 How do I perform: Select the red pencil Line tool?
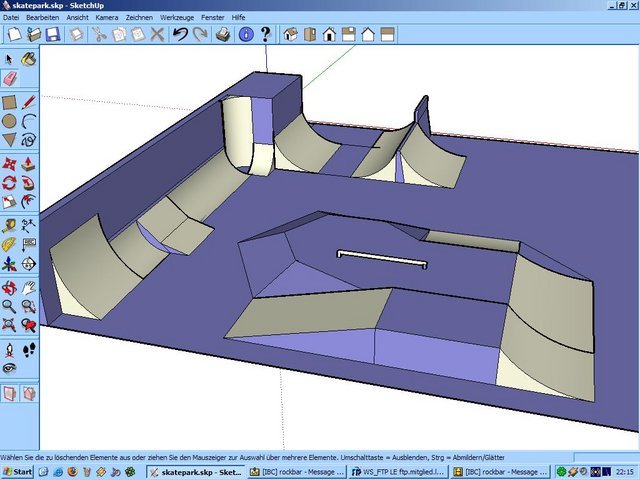[x=29, y=102]
